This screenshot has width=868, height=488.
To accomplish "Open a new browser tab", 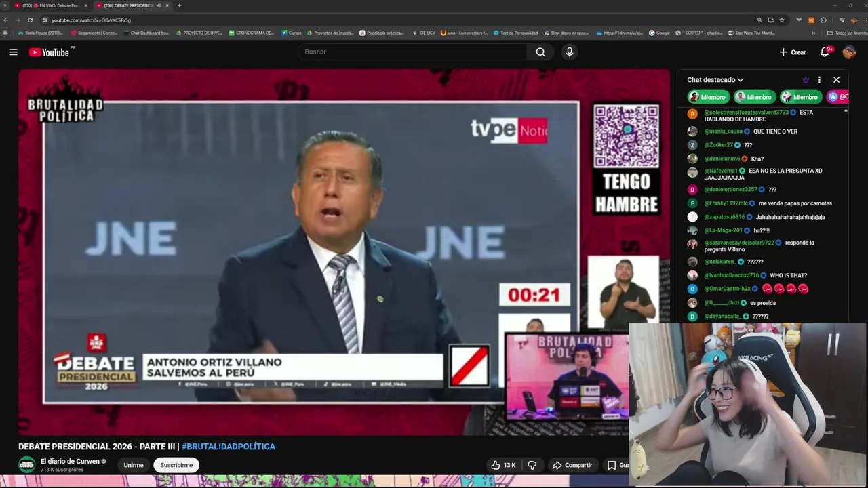I will pos(179,5).
